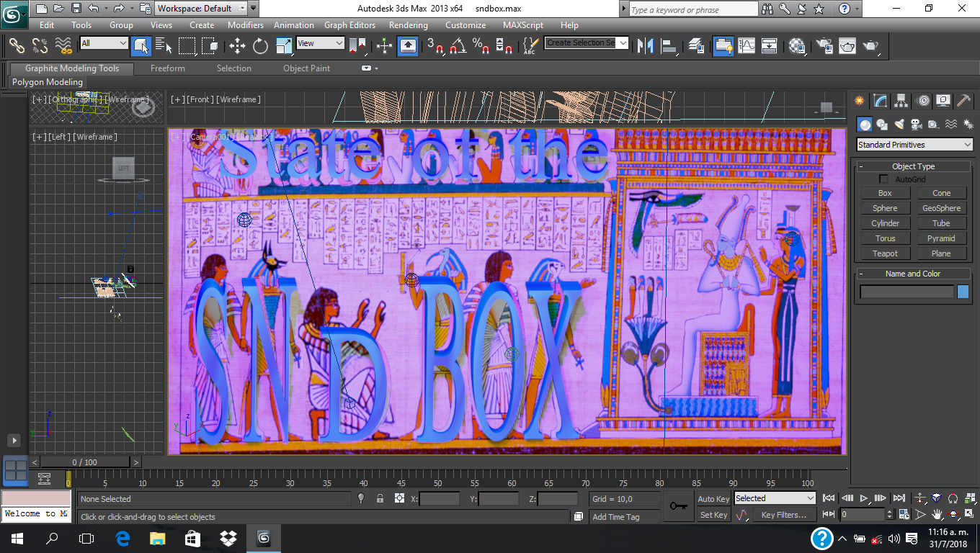Click the Unlink Selection tool
The width and height of the screenshot is (980, 553).
coord(40,45)
